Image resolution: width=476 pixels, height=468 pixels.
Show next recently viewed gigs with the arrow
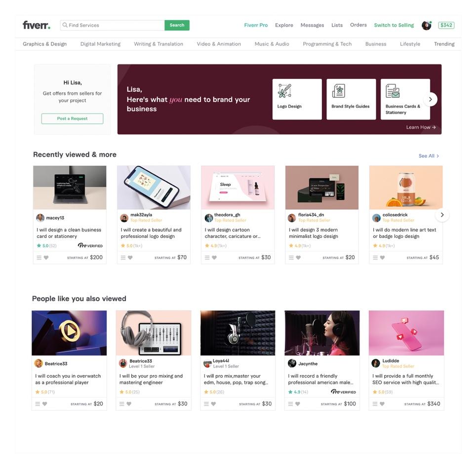point(442,215)
